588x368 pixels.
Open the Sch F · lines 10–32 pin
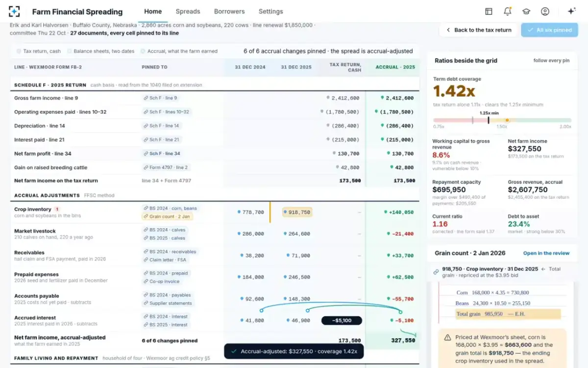(166, 112)
